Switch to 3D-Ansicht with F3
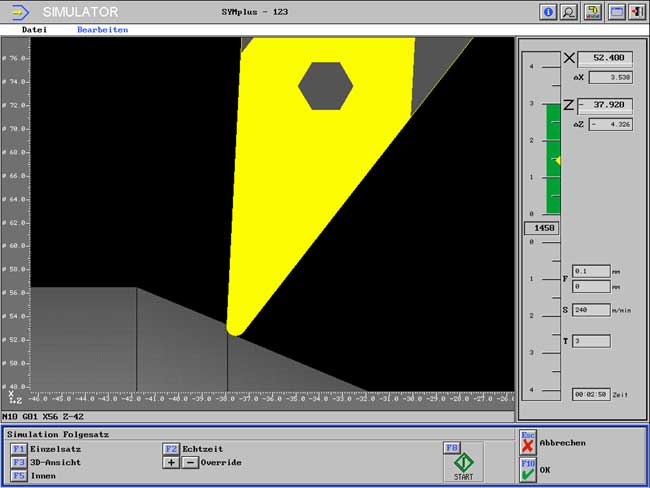Viewport: 650px width, 488px height. 18,463
